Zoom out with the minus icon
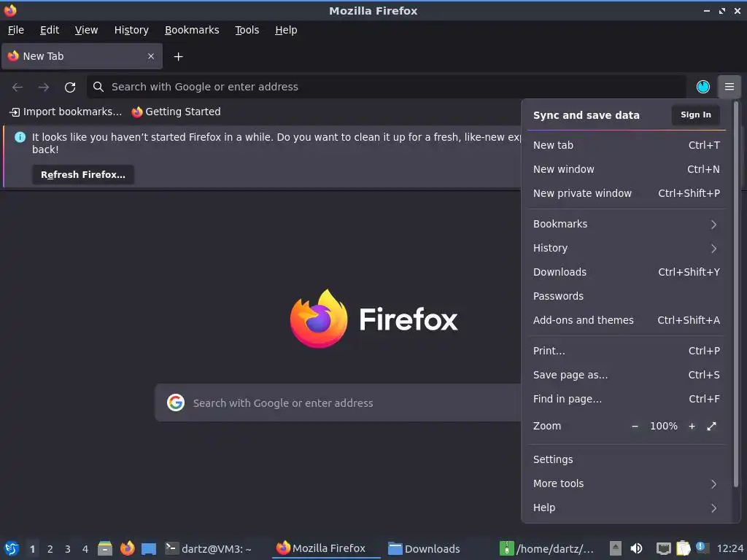The image size is (747, 560). coord(635,426)
